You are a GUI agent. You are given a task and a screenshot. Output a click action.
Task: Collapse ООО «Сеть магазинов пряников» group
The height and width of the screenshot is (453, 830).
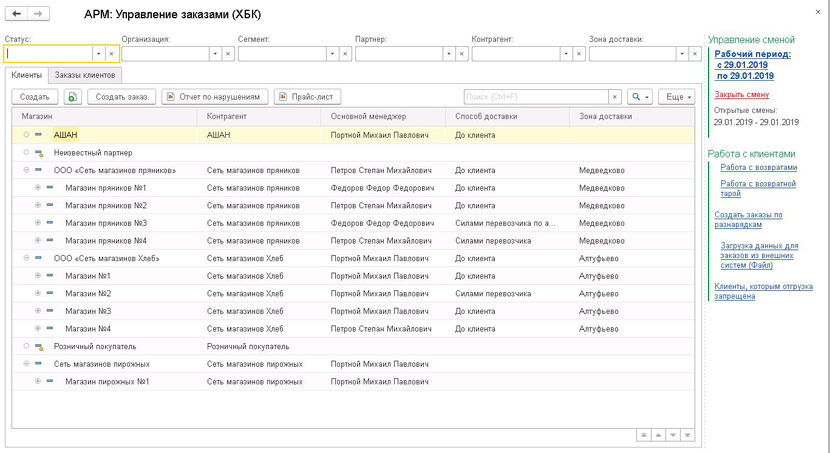tap(26, 170)
